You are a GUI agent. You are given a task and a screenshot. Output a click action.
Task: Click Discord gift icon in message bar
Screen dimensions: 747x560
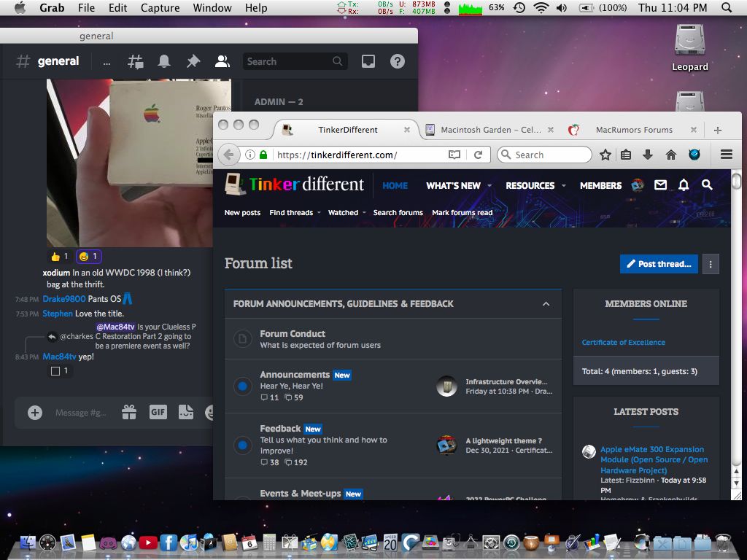(x=129, y=412)
